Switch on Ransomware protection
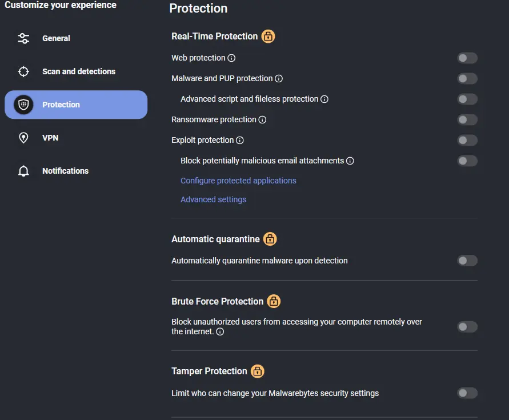The image size is (509, 420). tap(467, 120)
